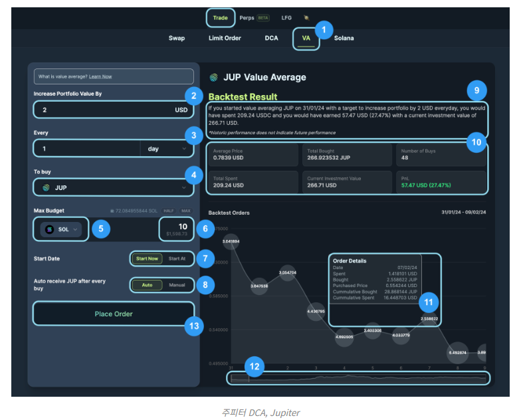Click the JUP token icon in To buy
This screenshot has width=517, height=420.
[46, 188]
